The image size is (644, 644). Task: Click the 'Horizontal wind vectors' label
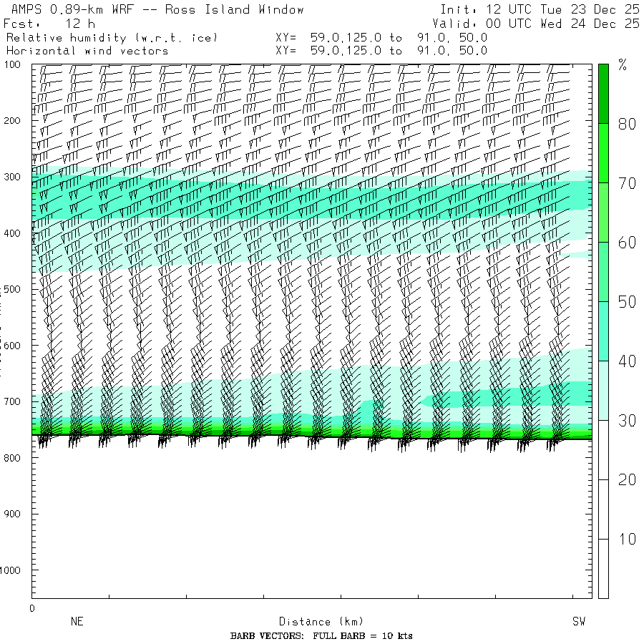click(87, 51)
